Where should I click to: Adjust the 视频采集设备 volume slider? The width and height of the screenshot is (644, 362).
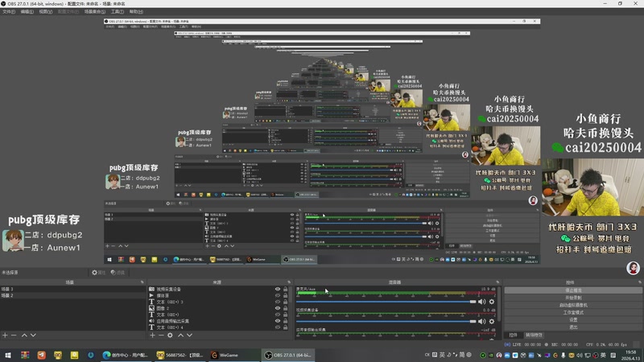[x=386, y=321]
